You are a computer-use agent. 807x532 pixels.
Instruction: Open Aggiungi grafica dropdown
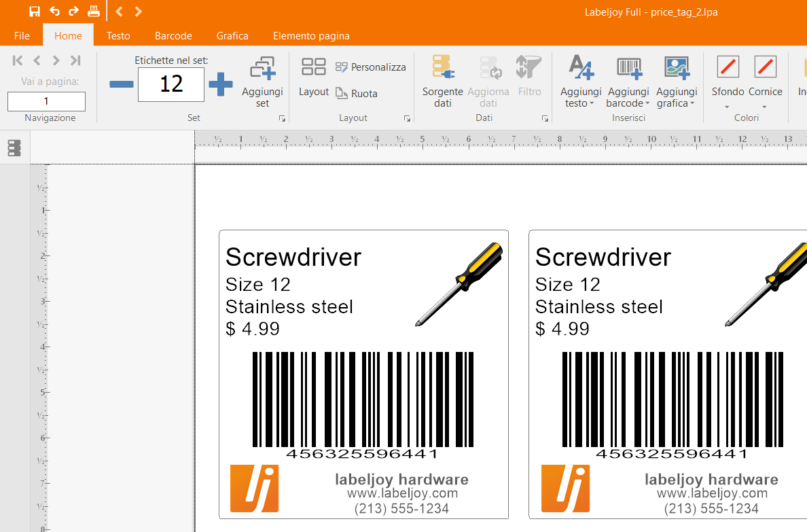pyautogui.click(x=677, y=82)
